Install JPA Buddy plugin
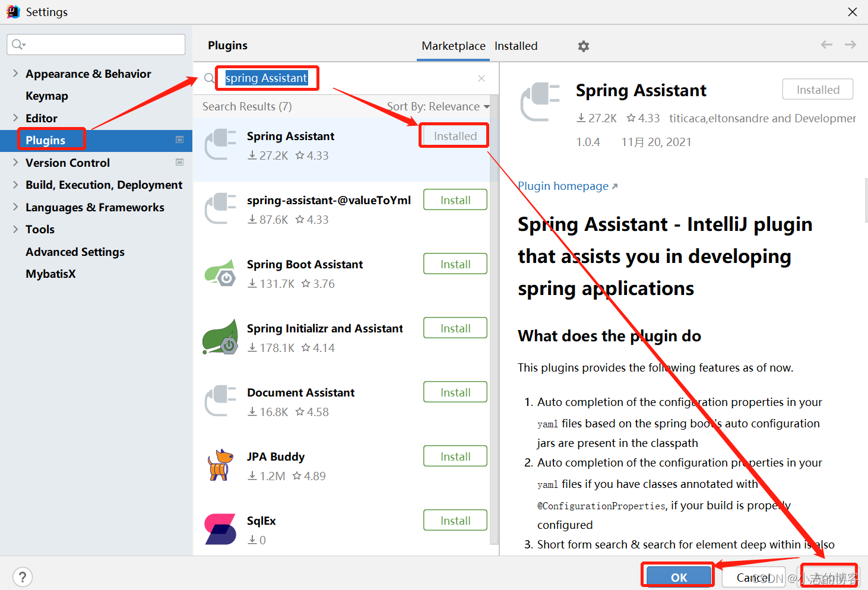Screen dimensions: 868x590 [455, 456]
